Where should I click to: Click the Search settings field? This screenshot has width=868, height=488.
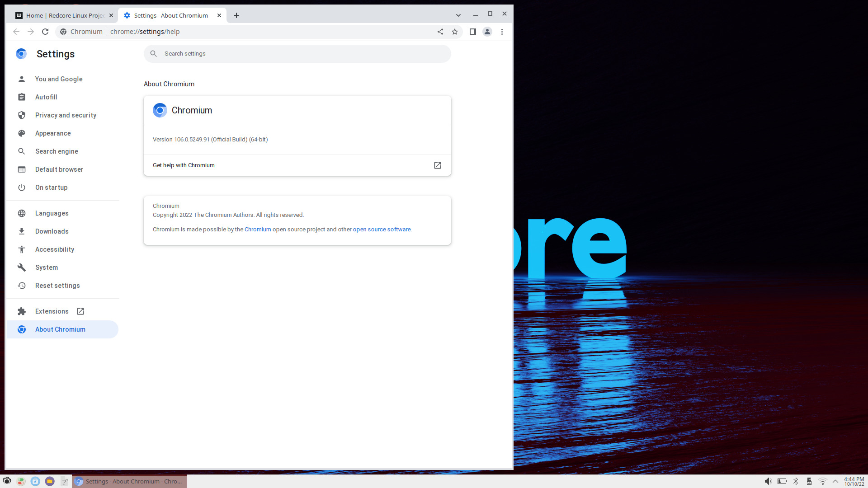pos(298,54)
